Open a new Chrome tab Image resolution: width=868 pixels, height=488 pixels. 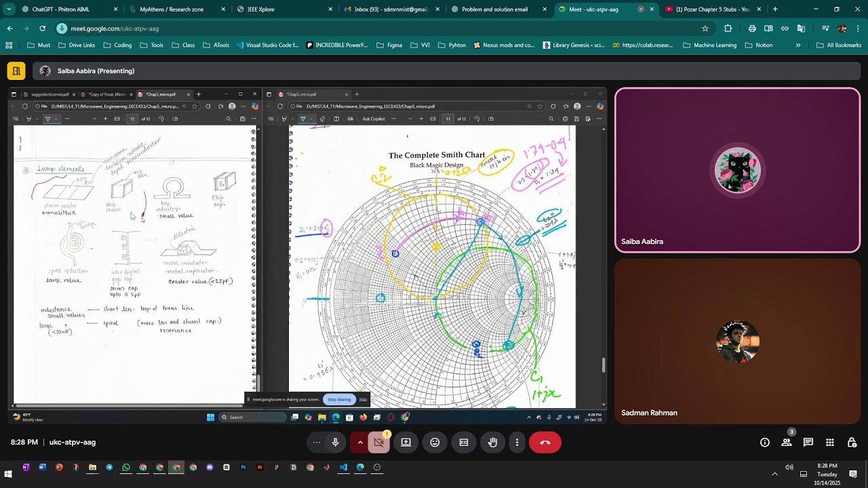click(x=775, y=9)
